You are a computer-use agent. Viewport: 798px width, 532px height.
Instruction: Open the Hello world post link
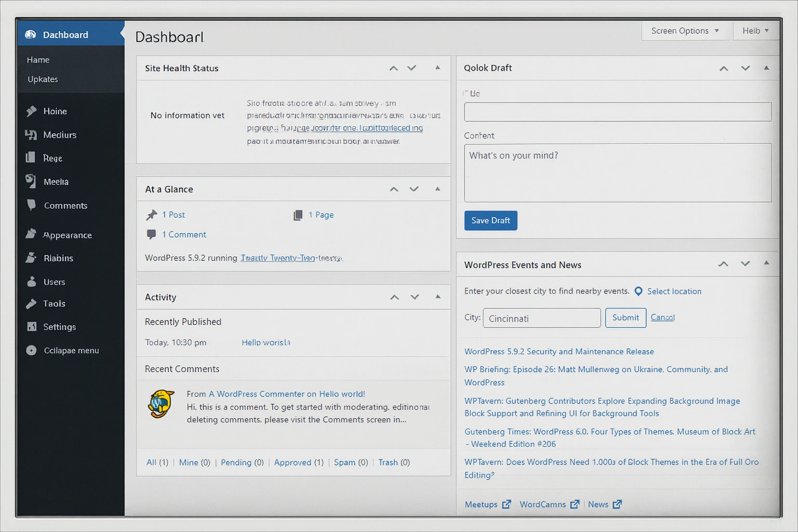pyautogui.click(x=265, y=342)
